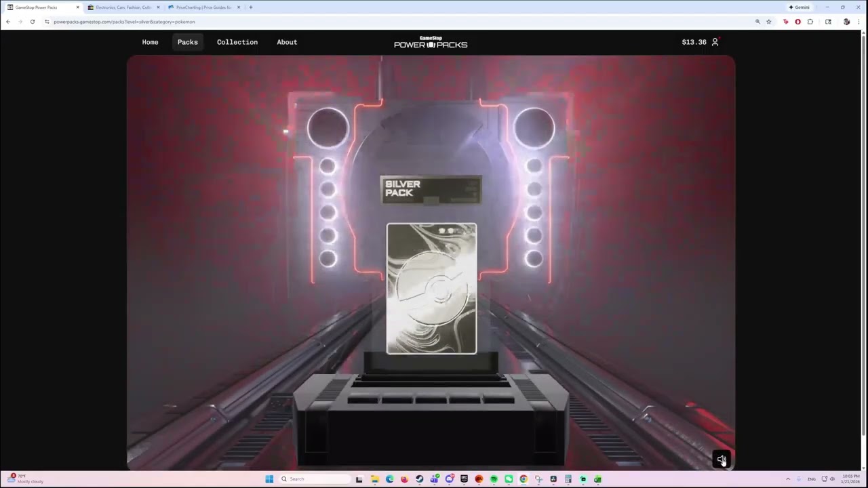The image size is (868, 488).
Task: Open Microsoft Teams from the taskbar
Action: click(434, 479)
